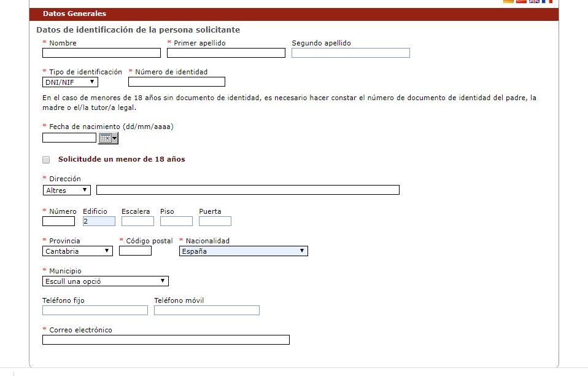Click the 'Nacionalidad' label text
The width and height of the screenshot is (588, 376).
pos(207,241)
